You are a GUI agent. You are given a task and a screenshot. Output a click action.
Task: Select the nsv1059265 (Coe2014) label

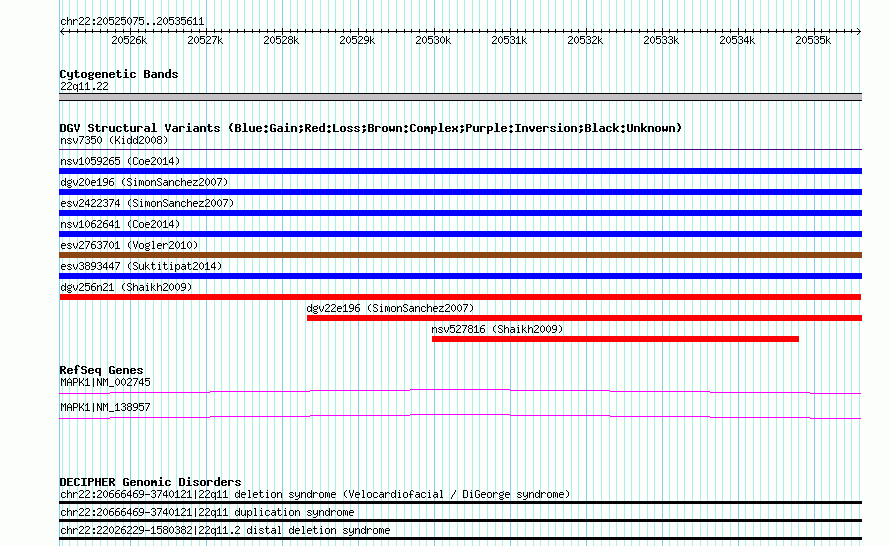(120, 161)
